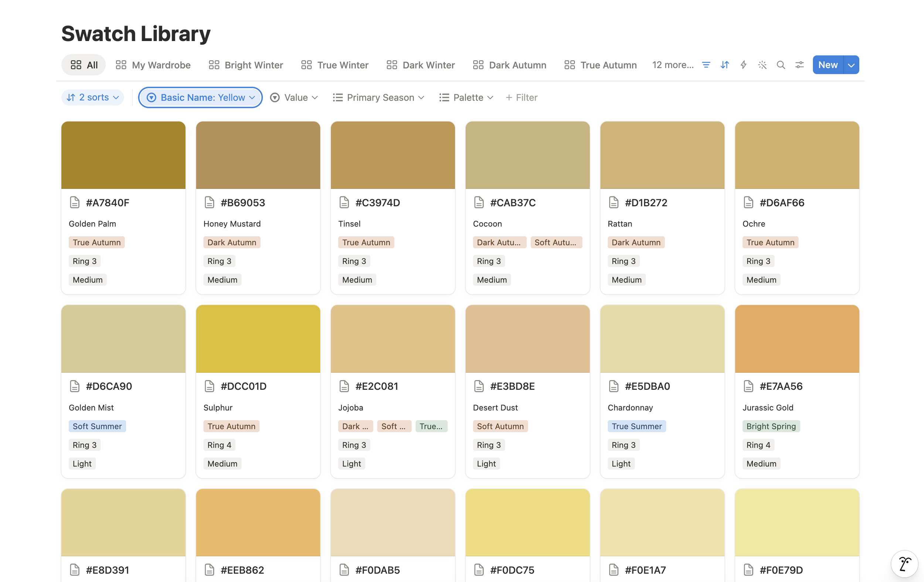Click Soft Autumn tag on Cocoon card
Image resolution: width=924 pixels, height=582 pixels.
556,242
